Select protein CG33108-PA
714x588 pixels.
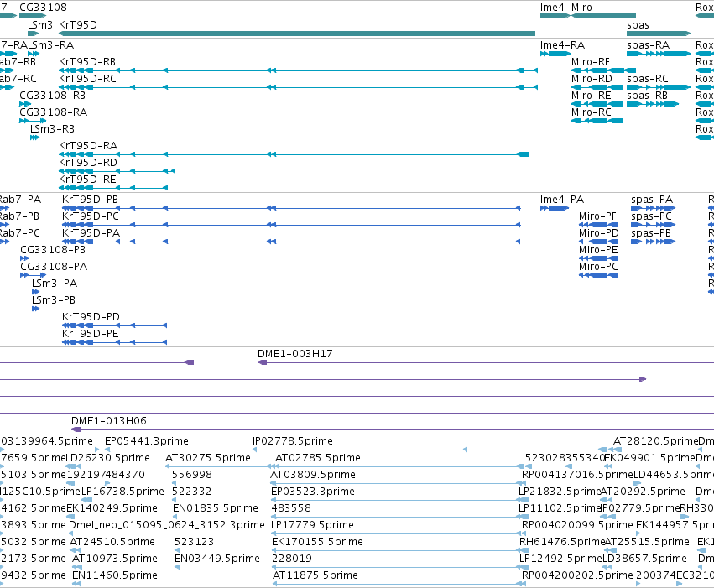(x=54, y=266)
